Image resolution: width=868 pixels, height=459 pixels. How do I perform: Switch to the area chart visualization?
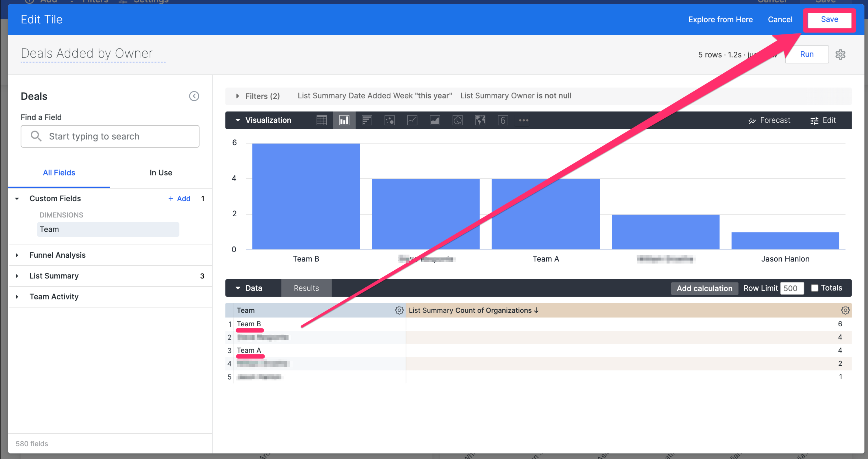[x=435, y=120]
